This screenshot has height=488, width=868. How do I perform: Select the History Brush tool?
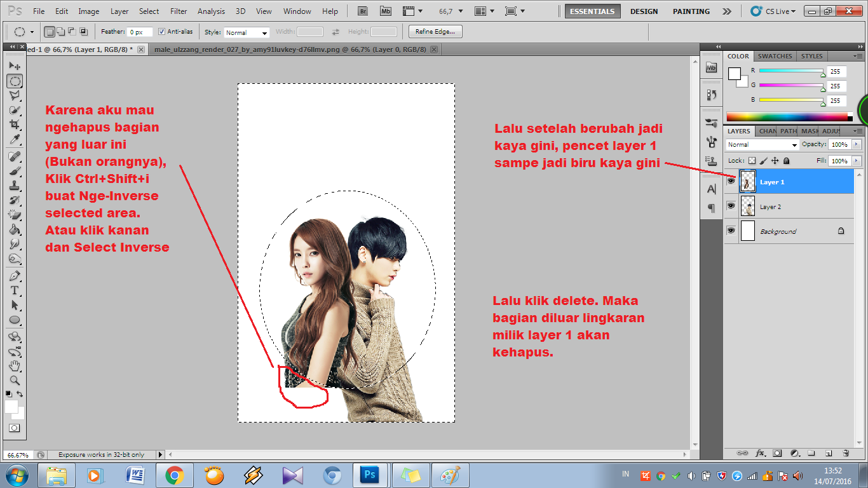[15, 200]
